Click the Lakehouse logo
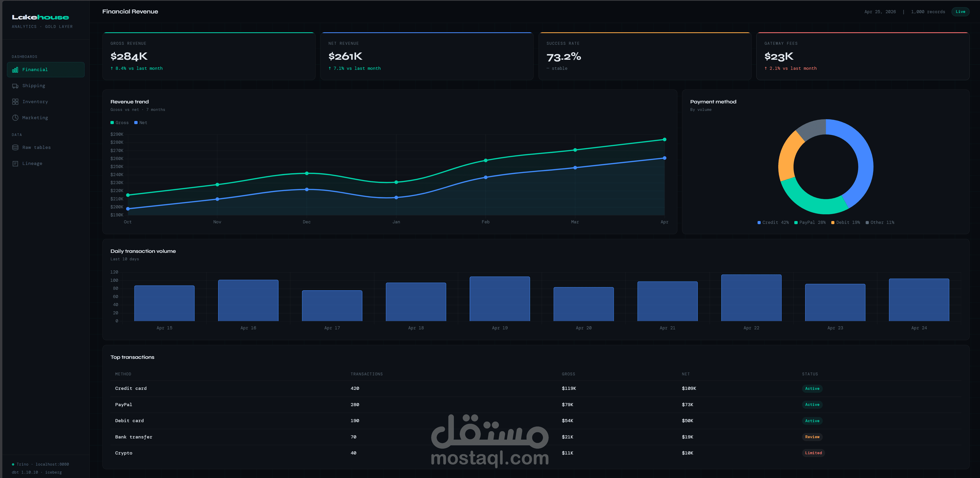980x478 pixels. coord(40,17)
